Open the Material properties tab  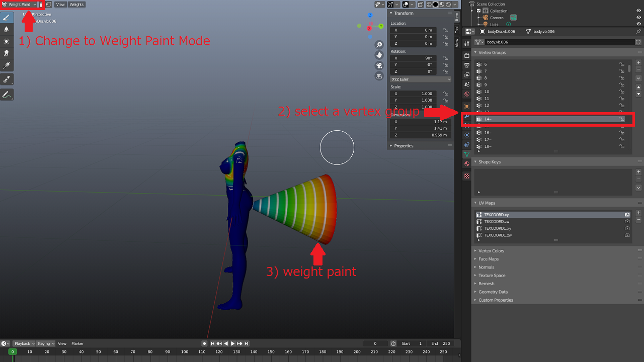(x=467, y=163)
